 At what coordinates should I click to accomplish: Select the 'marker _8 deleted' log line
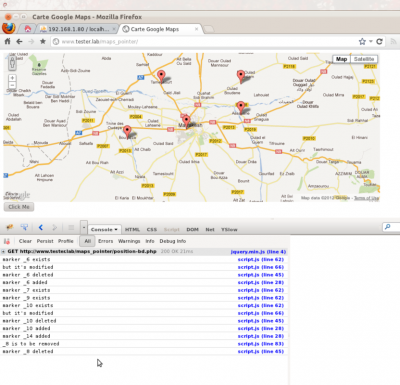[28, 351]
